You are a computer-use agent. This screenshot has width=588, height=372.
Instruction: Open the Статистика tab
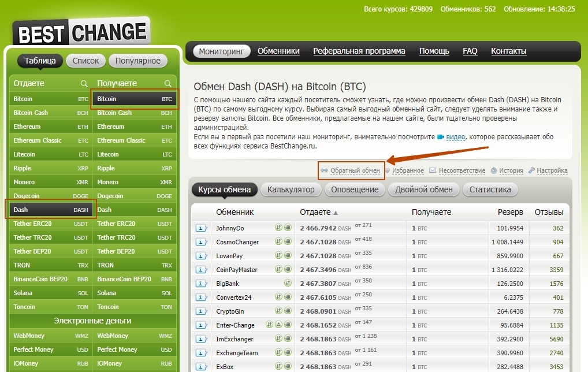pos(490,189)
